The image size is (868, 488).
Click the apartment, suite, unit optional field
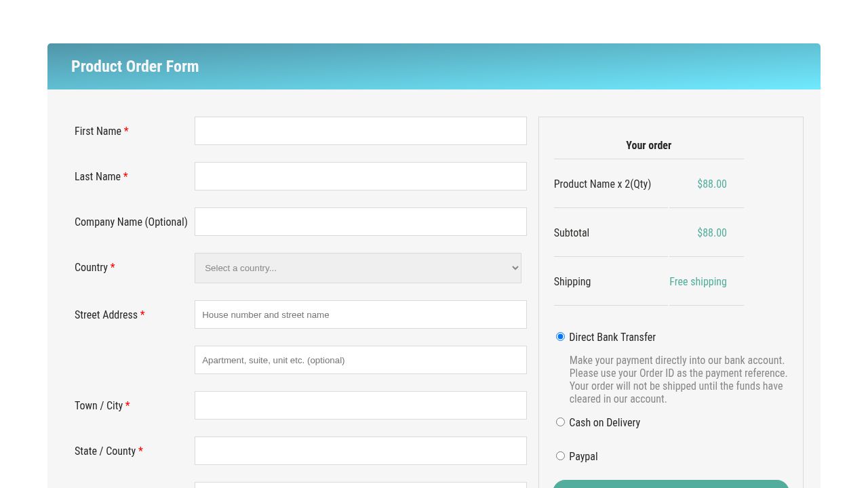360,360
